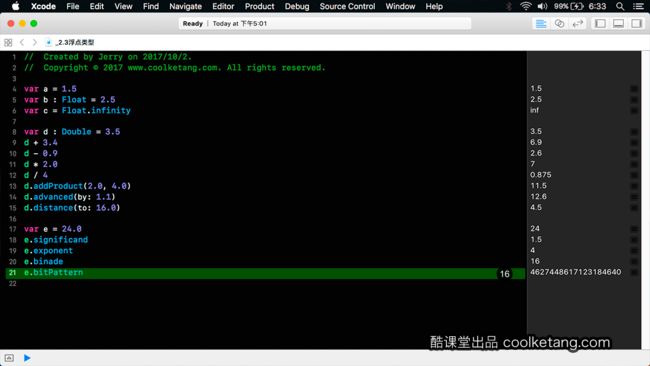Click line number 22 in gutter
Viewport: 650px width, 366px height.
click(12, 284)
